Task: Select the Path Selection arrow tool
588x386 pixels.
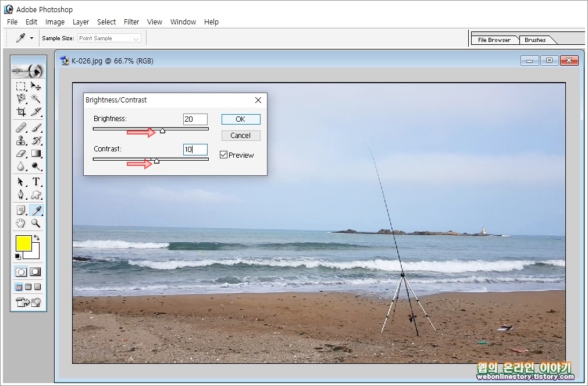Action: 21,182
